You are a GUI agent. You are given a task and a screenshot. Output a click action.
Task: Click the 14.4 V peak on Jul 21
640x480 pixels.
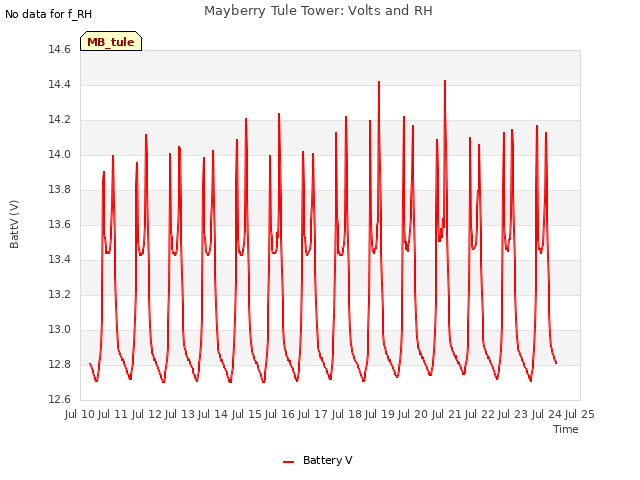pyautogui.click(x=445, y=81)
